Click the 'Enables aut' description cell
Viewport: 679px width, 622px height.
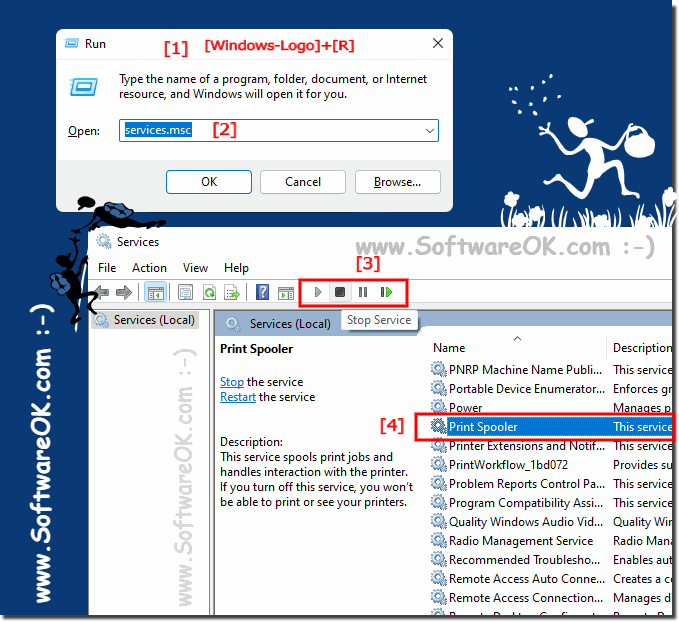tap(642, 560)
